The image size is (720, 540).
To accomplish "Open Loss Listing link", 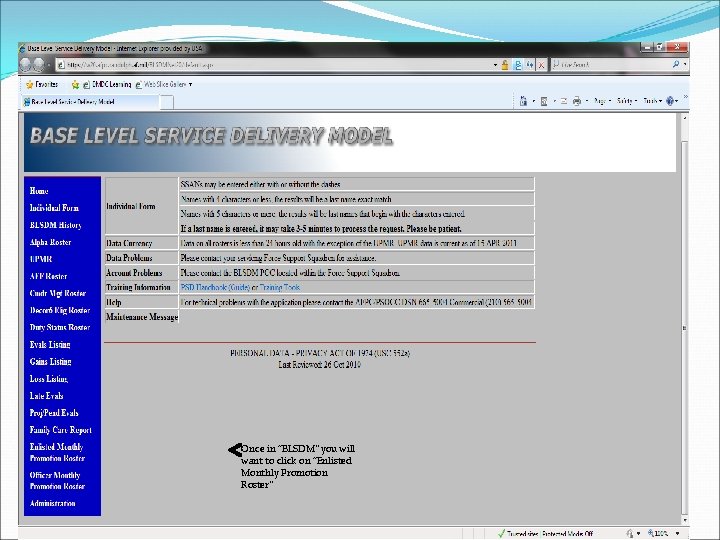I will [49, 379].
